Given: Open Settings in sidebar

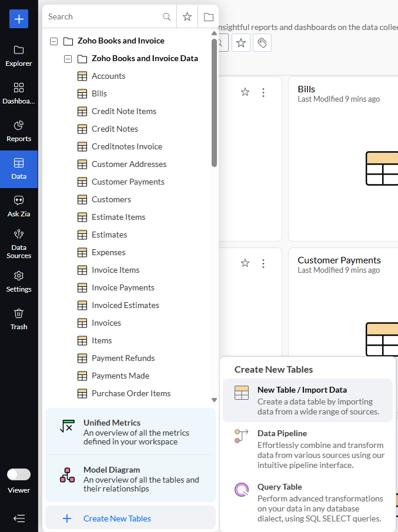Looking at the screenshot, I should [19, 282].
